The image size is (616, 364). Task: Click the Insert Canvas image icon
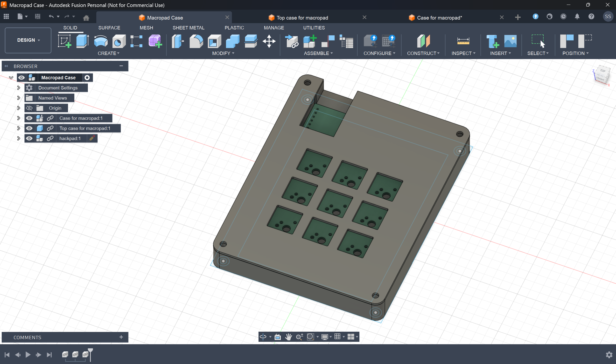510,41
